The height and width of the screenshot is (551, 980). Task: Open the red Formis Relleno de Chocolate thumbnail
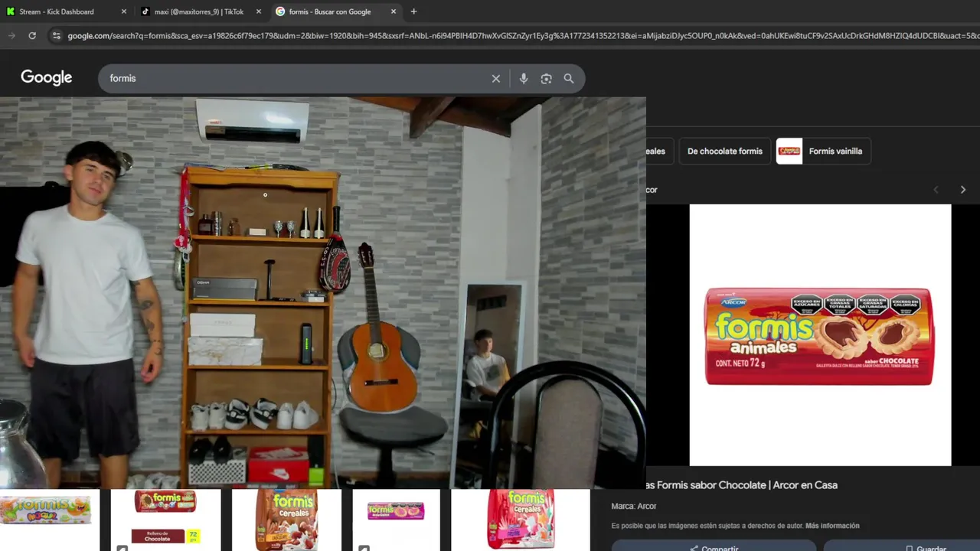point(165,520)
